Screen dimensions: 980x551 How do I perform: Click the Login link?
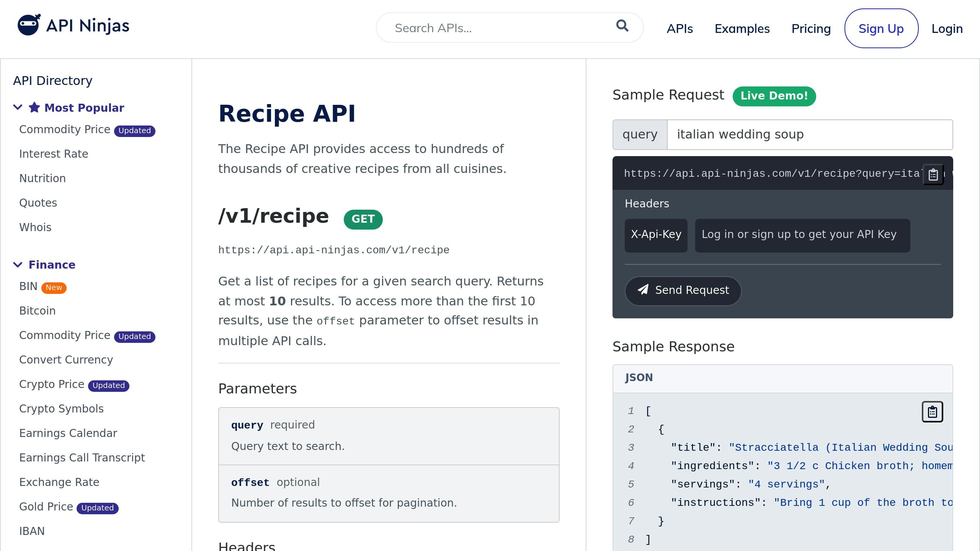point(947,29)
